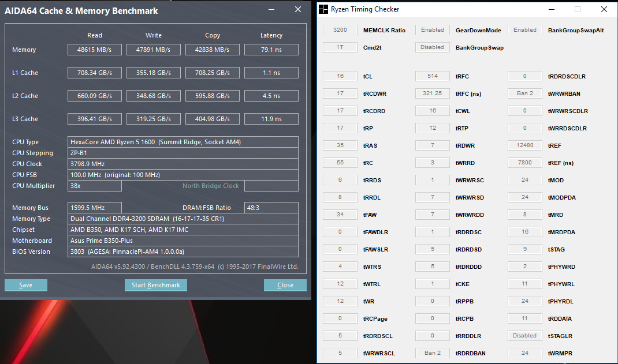Select Memory Write value 47891 MB/s
Image resolution: width=618 pixels, height=364 pixels.
coord(153,50)
